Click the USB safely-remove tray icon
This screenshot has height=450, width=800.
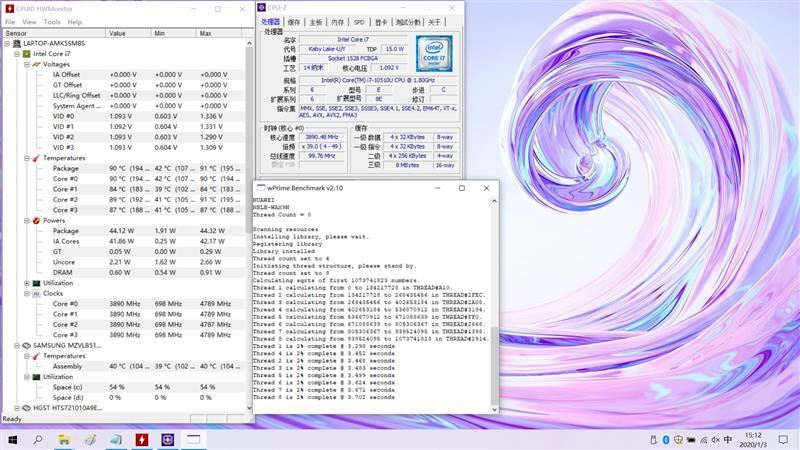point(654,440)
